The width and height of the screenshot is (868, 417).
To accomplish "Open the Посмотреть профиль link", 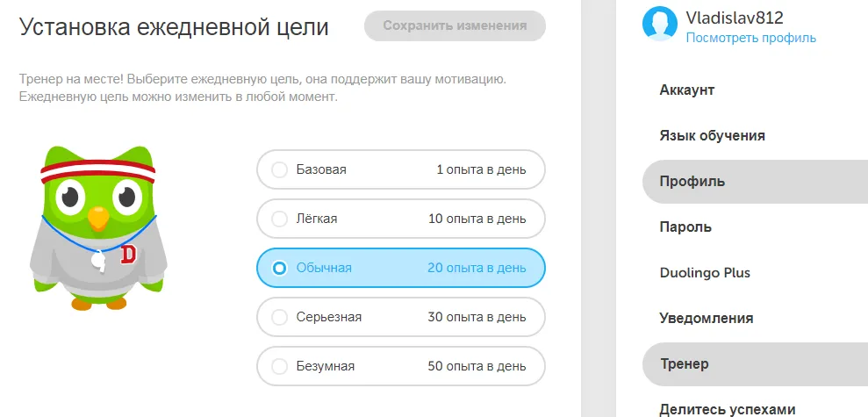I will pos(750,38).
